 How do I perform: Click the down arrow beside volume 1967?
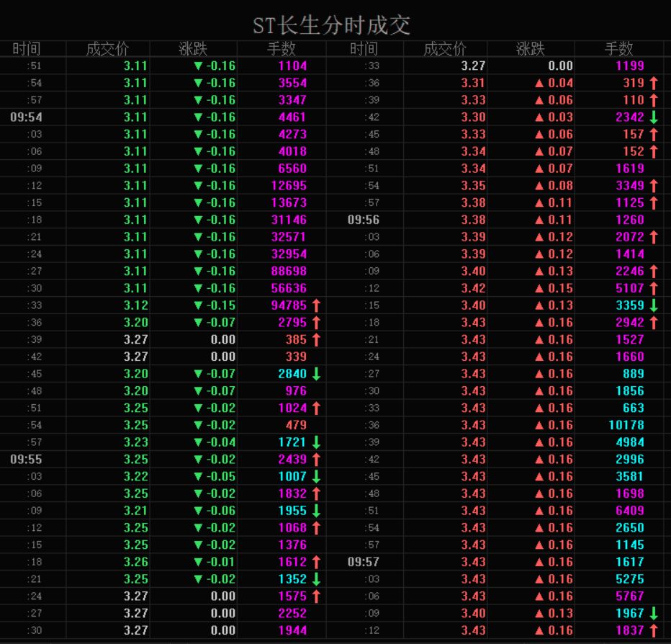[x=654, y=613]
